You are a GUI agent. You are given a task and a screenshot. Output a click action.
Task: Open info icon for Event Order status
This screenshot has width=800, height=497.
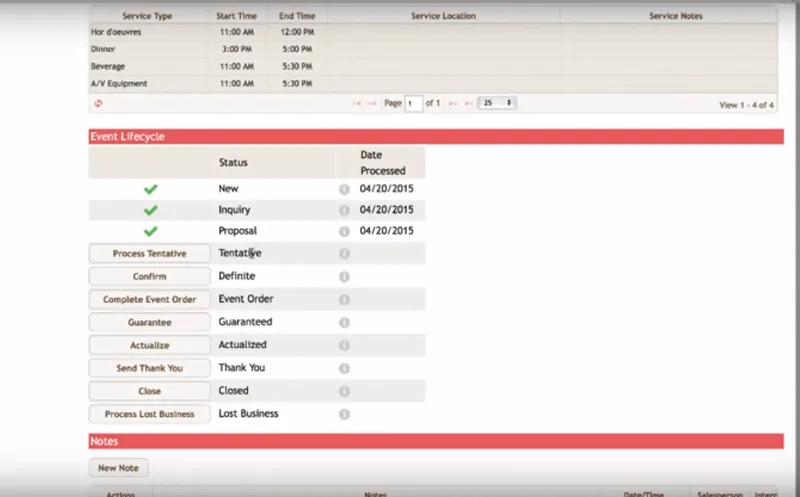click(x=344, y=300)
